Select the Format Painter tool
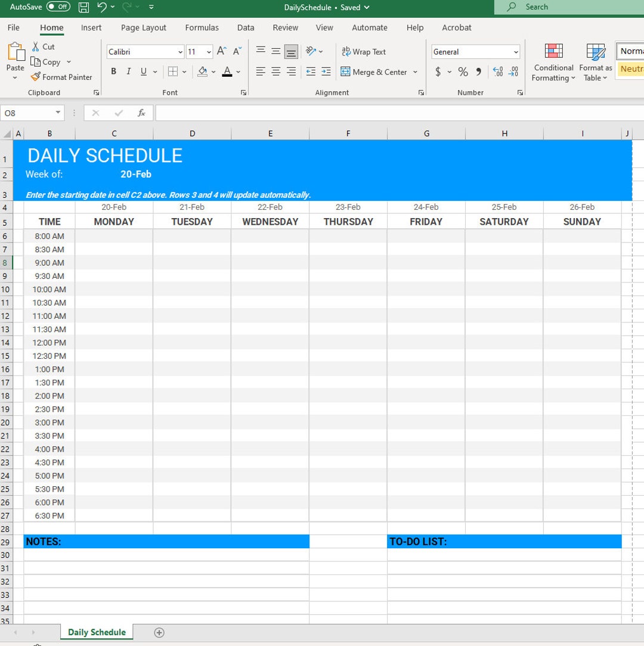 click(x=61, y=77)
